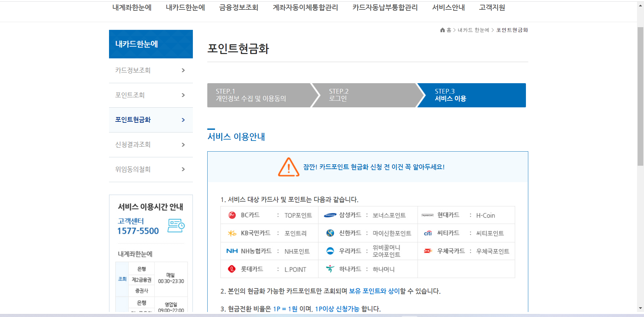Click the home icon in breadcrumb

(x=442, y=30)
